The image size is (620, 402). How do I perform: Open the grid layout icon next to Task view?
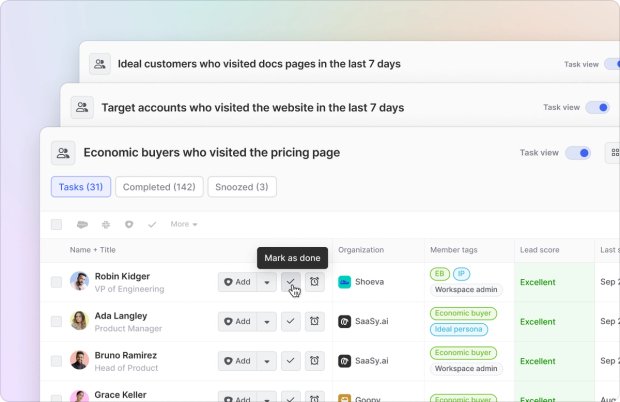614,153
